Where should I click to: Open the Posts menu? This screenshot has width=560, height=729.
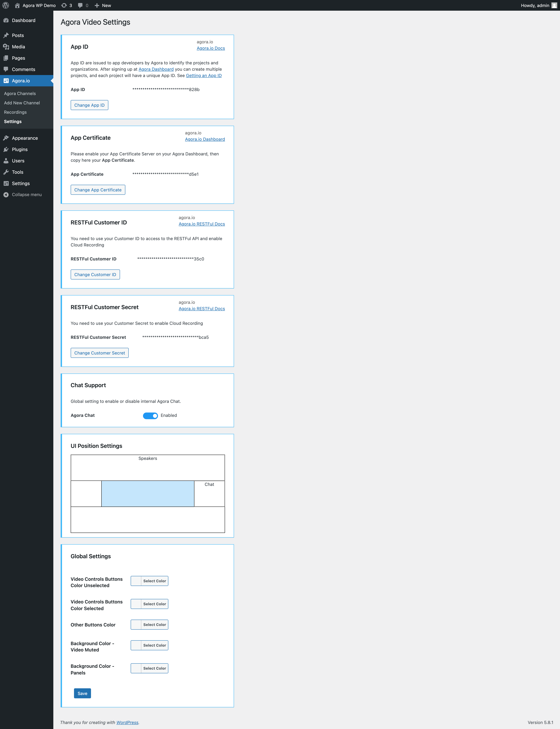27,35
